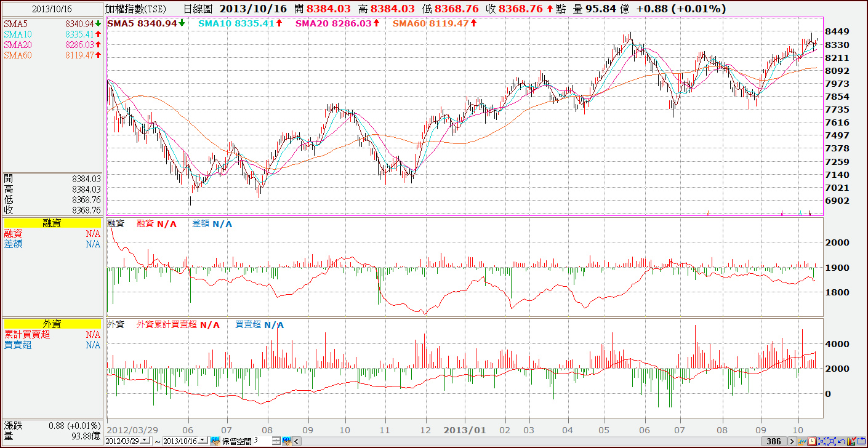Click the yellow 融資 panel header

click(x=52, y=223)
